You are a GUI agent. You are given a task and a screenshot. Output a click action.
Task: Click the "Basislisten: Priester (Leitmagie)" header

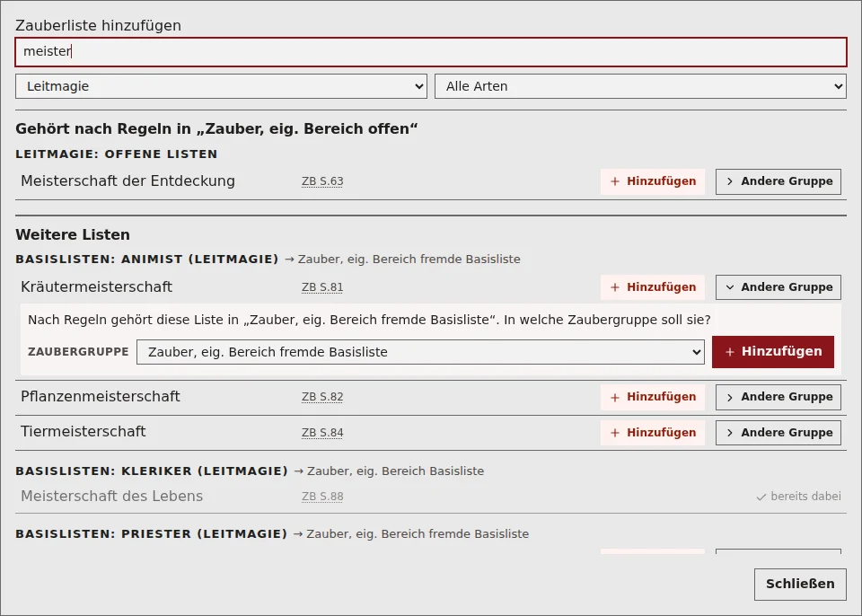point(152,534)
